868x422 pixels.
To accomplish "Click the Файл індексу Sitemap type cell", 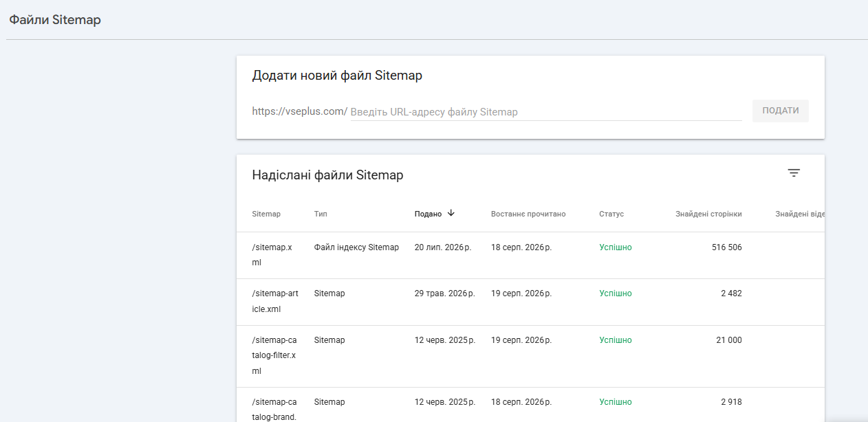I will pos(356,247).
